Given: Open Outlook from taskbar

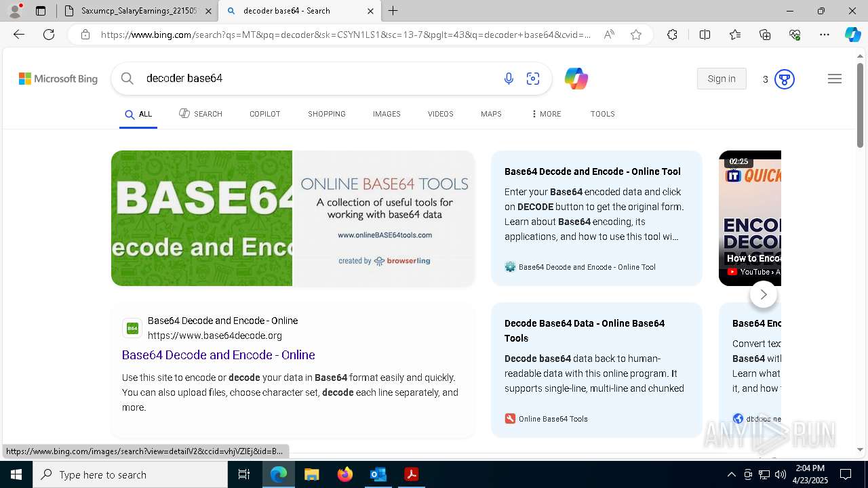Looking at the screenshot, I should [378, 474].
